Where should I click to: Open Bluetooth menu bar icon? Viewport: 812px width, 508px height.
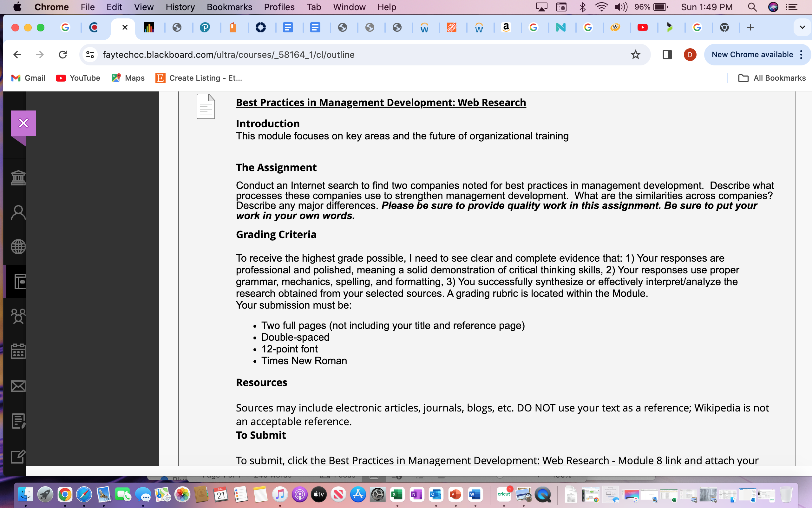tap(582, 7)
